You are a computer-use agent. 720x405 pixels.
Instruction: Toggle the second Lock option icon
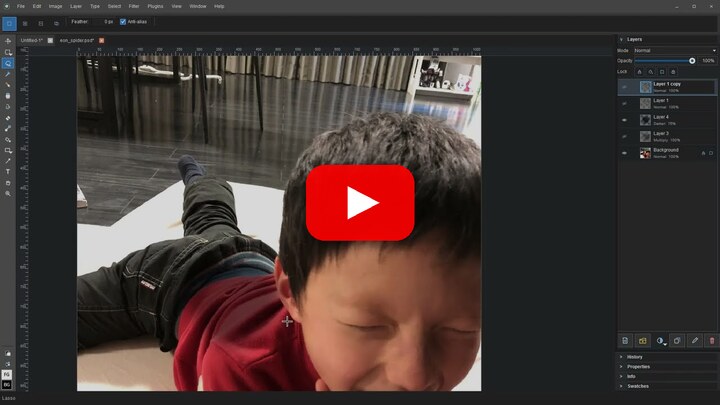tap(651, 72)
